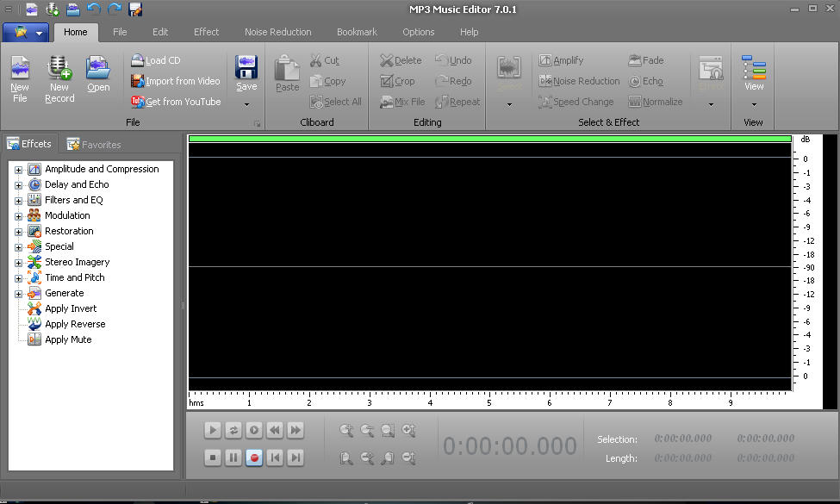840x504 pixels.
Task: Expand the Filters and EQ node
Action: point(18,201)
